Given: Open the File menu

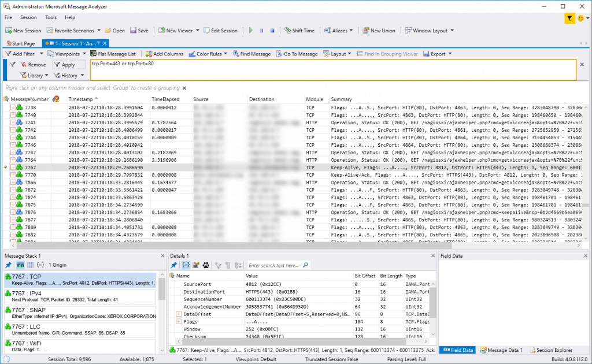Looking at the screenshot, I should pos(8,17).
